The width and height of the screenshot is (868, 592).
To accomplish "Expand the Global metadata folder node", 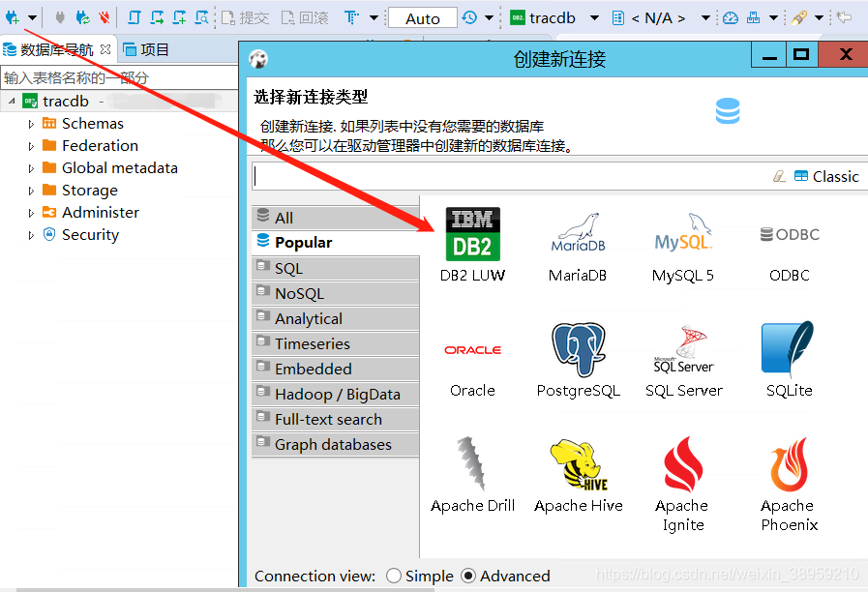I will 31,168.
